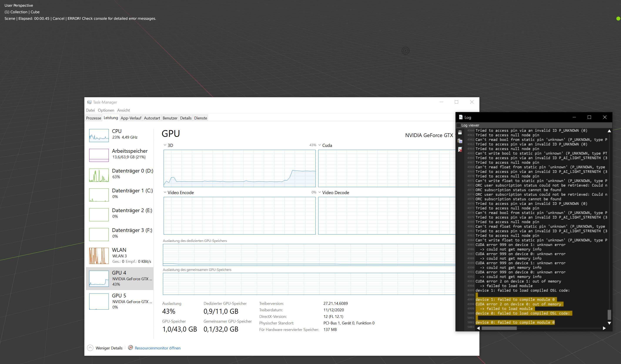Click the Ressourcenmonitor icon

click(131, 347)
